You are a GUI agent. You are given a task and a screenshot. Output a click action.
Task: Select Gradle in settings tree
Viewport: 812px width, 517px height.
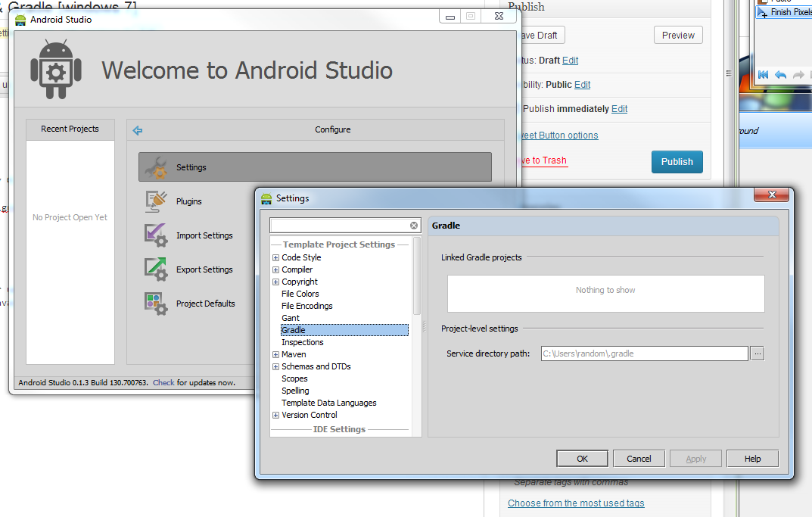click(x=344, y=330)
